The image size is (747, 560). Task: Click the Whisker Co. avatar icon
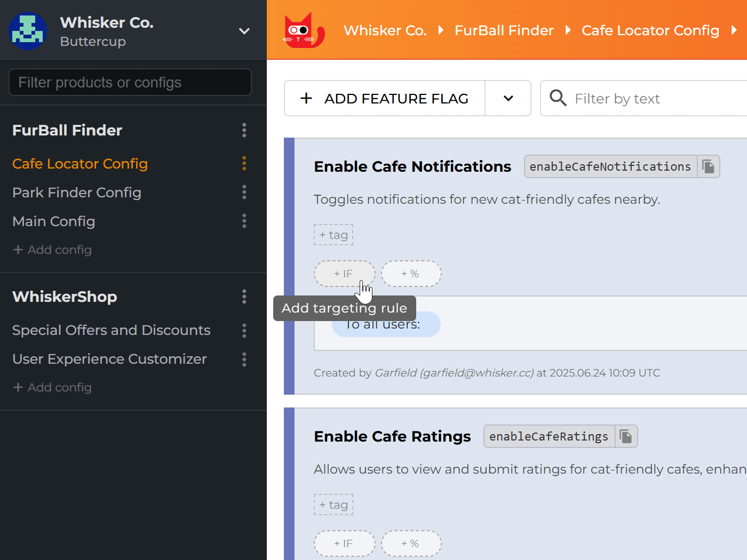click(28, 31)
